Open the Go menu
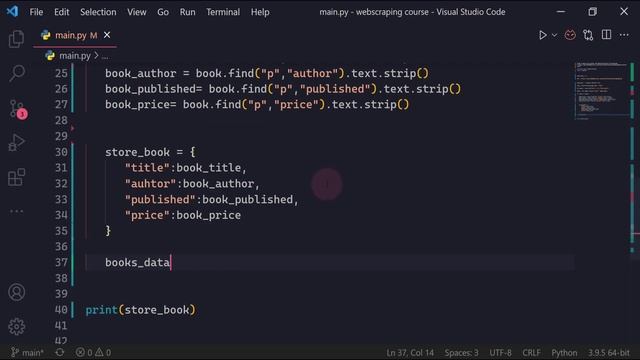This screenshot has height=360, width=640. tap(163, 12)
